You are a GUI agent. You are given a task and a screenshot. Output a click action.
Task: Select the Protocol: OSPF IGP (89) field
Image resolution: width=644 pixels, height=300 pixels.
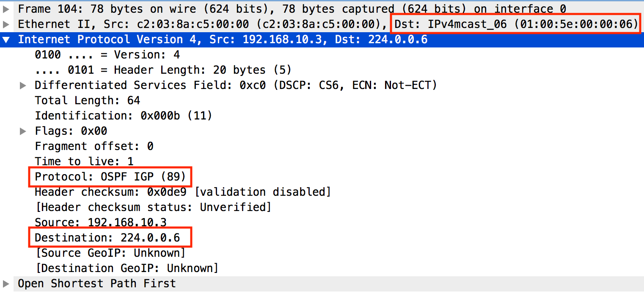pos(110,177)
